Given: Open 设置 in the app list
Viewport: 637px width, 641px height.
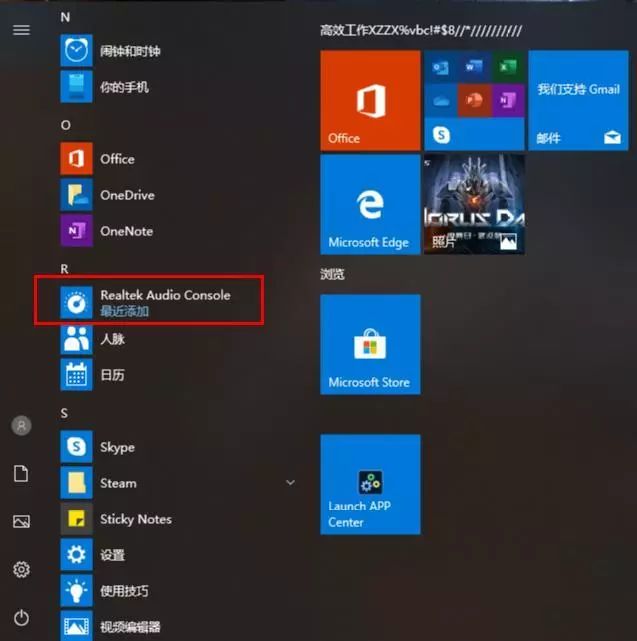Looking at the screenshot, I should pos(176,555).
